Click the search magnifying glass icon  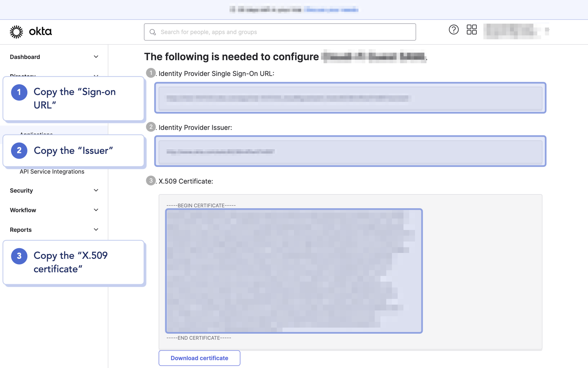[x=152, y=32]
